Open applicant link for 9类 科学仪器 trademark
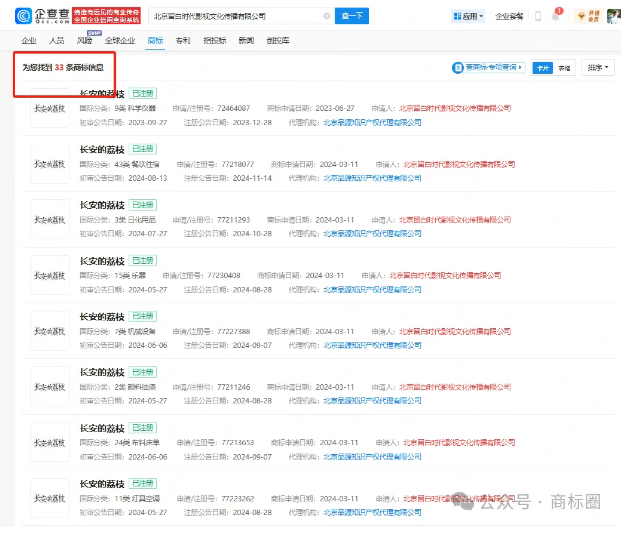Screen dimensions: 632x534 455,107
